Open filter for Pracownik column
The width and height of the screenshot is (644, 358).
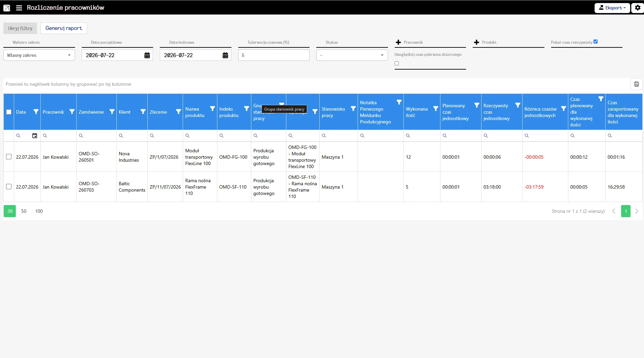click(x=72, y=112)
